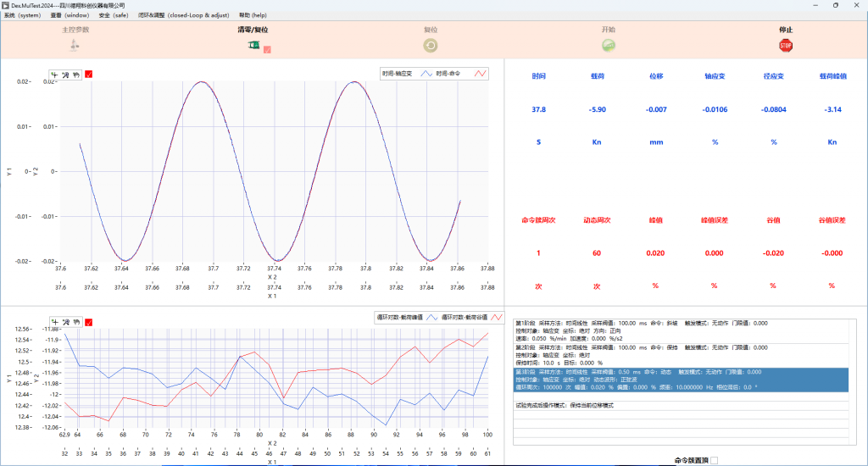Click the red STOP (停止) icon

point(785,46)
